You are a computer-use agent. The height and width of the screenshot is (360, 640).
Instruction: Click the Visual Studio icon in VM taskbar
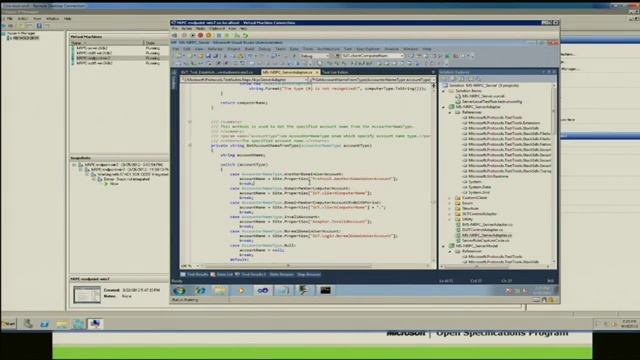click(x=262, y=291)
